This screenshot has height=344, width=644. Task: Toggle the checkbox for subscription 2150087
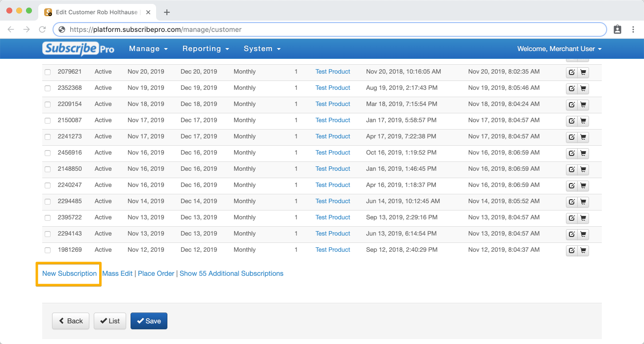[x=48, y=121]
